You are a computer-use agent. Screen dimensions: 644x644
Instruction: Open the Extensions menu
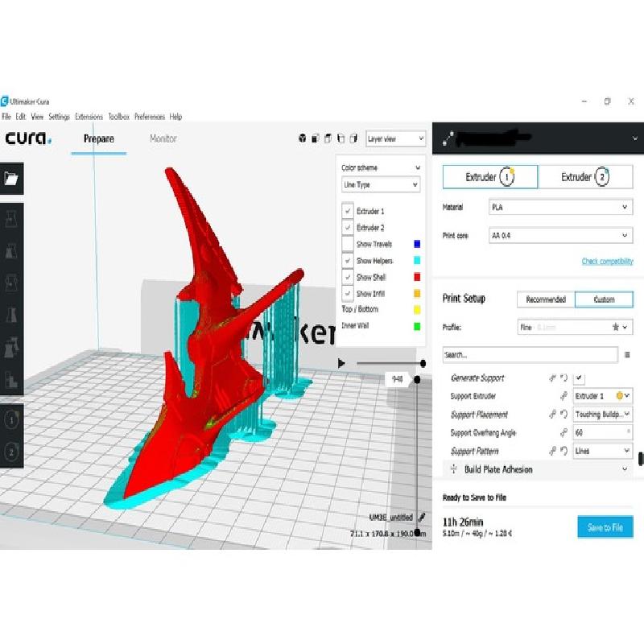pos(89,117)
